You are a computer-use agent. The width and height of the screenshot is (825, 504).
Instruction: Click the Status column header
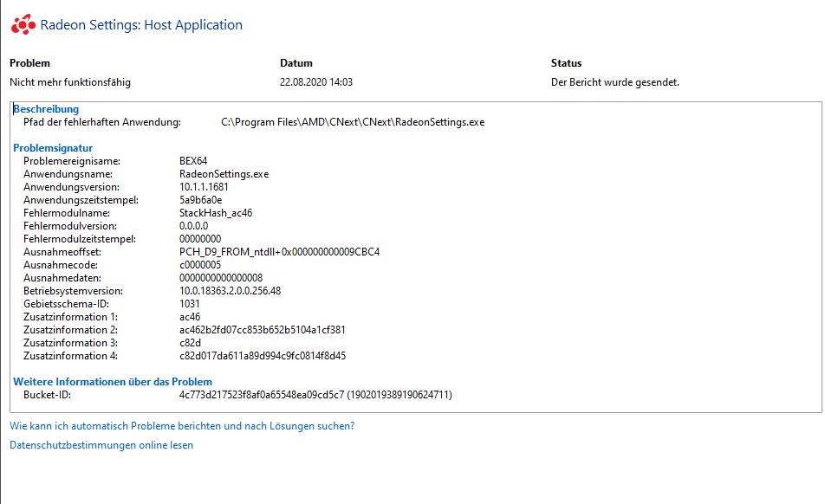pos(566,63)
